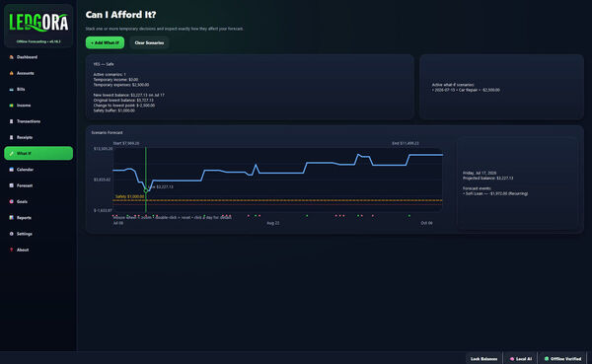Viewport: 592px width, 364px height.
Task: Click the yellow 'Safety $1,000.00' label
Action: tap(129, 196)
